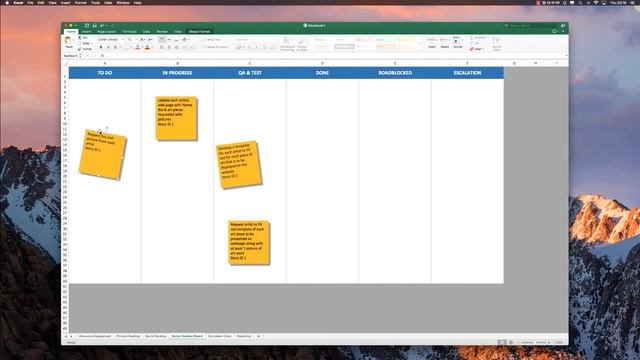Click the Normal view status bar icon
This screenshot has width=640, height=360.
point(502,342)
